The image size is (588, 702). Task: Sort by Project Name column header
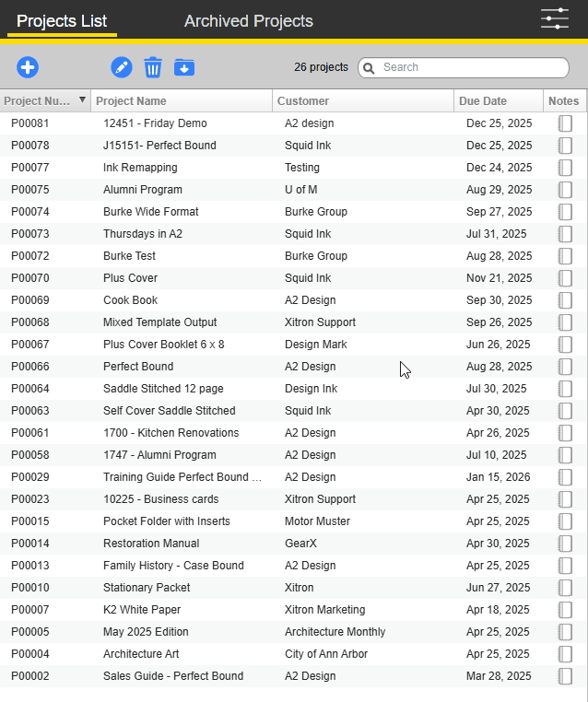pos(182,100)
